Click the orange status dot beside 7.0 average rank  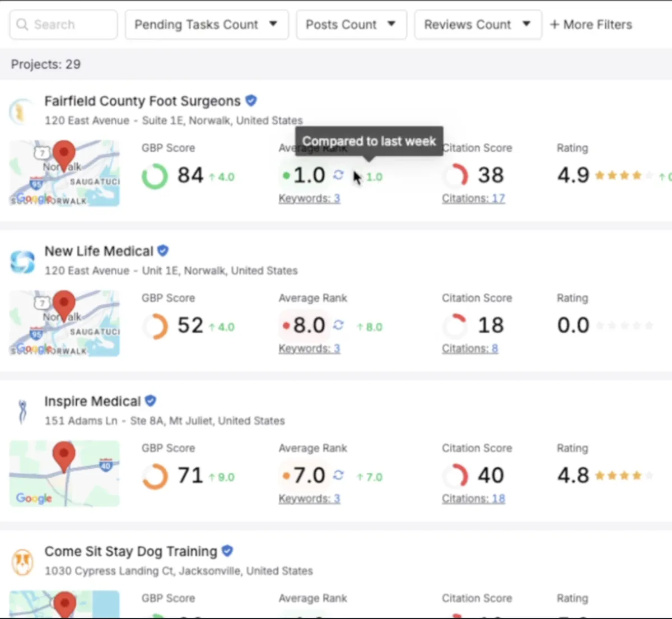click(286, 476)
